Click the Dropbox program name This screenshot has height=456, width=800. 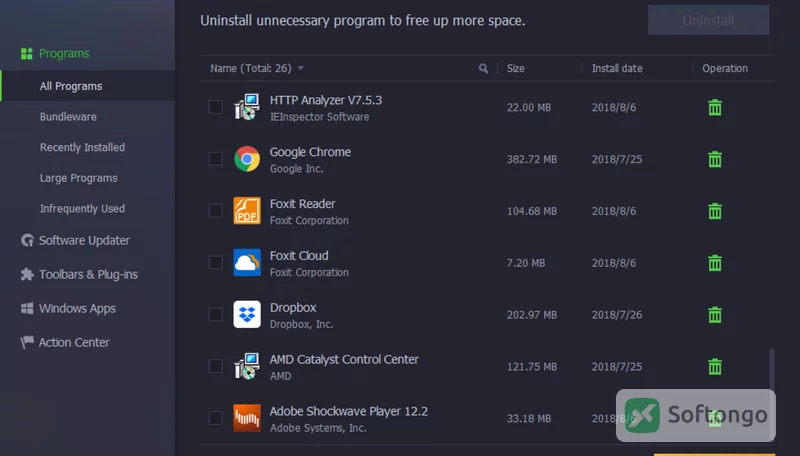coord(293,308)
